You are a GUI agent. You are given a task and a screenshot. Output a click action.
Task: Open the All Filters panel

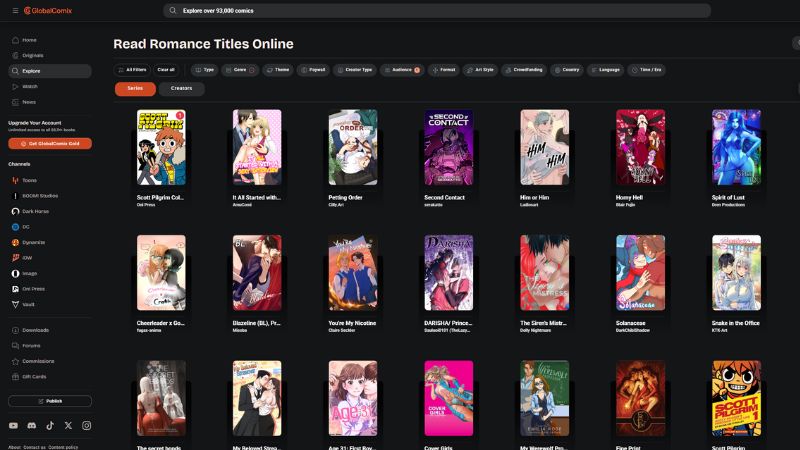click(x=132, y=70)
